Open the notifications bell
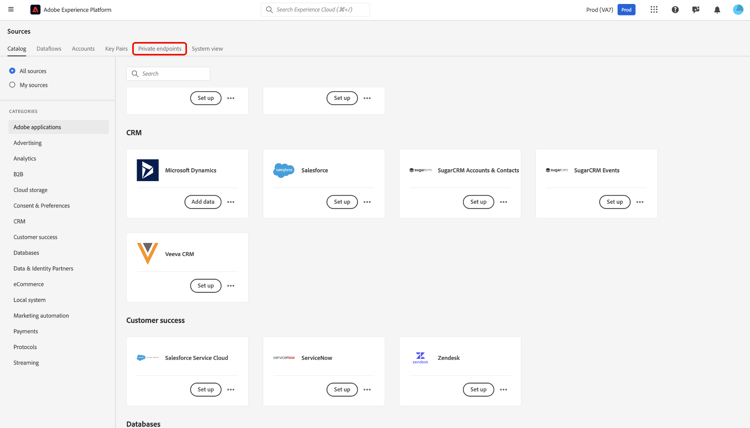 pos(717,10)
